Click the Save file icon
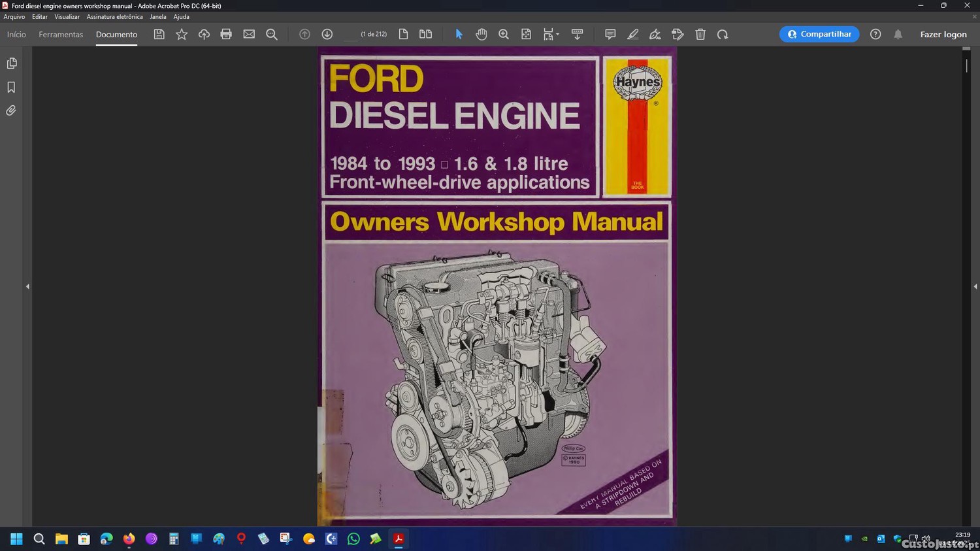 point(159,34)
